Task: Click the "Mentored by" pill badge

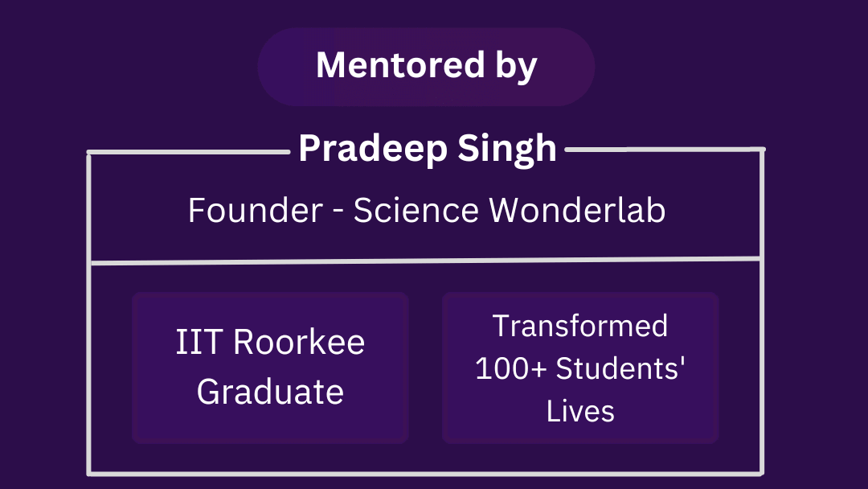Action: coord(426,67)
